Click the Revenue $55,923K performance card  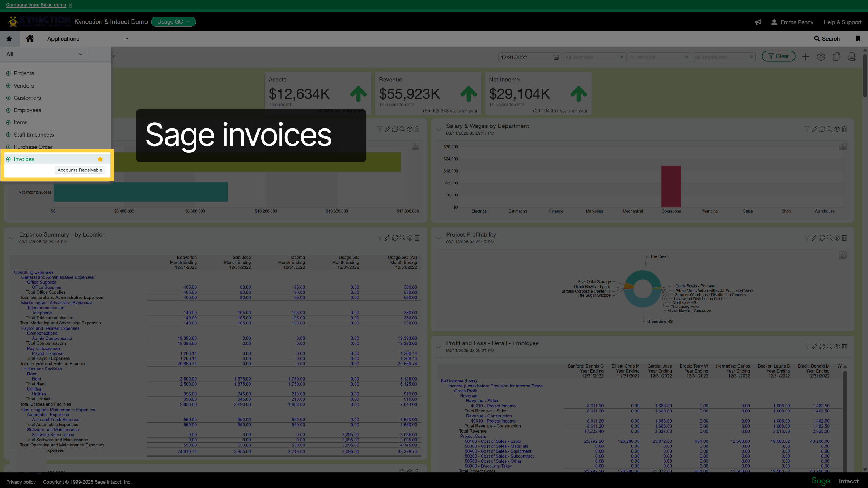(428, 94)
